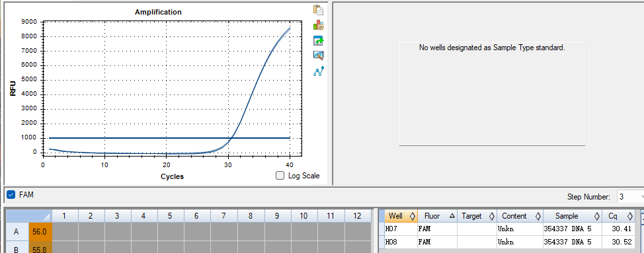This screenshot has width=644, height=253.
Task: Click the Cq value 30.41
Action: pos(618,229)
